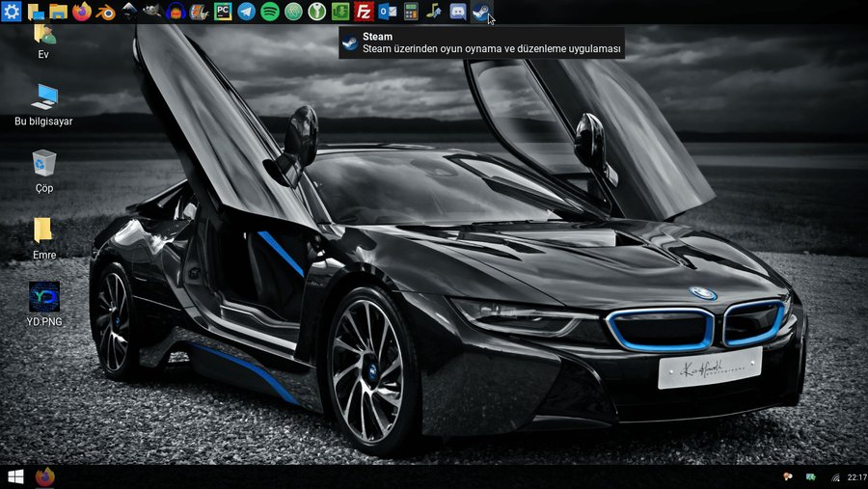Open the settings gear in top-left corner
The height and width of the screenshot is (489, 868).
(x=12, y=13)
